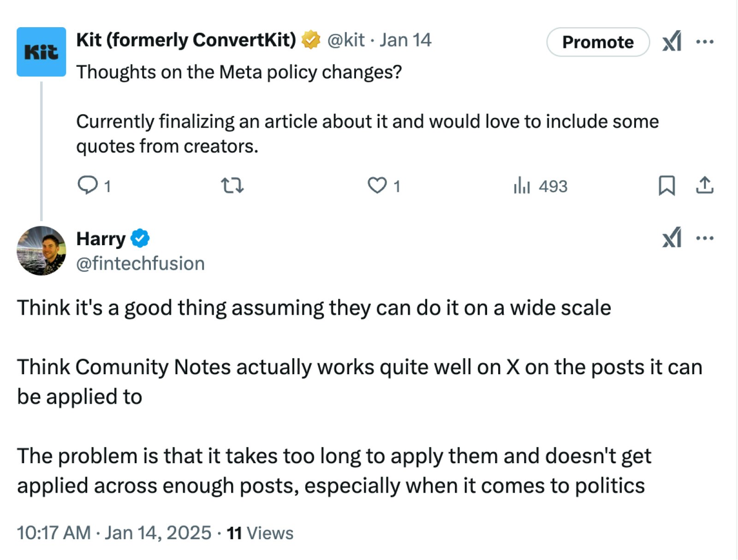Open Kit's profile picture
Image resolution: width=738 pixels, height=560 pixels.
tap(41, 52)
